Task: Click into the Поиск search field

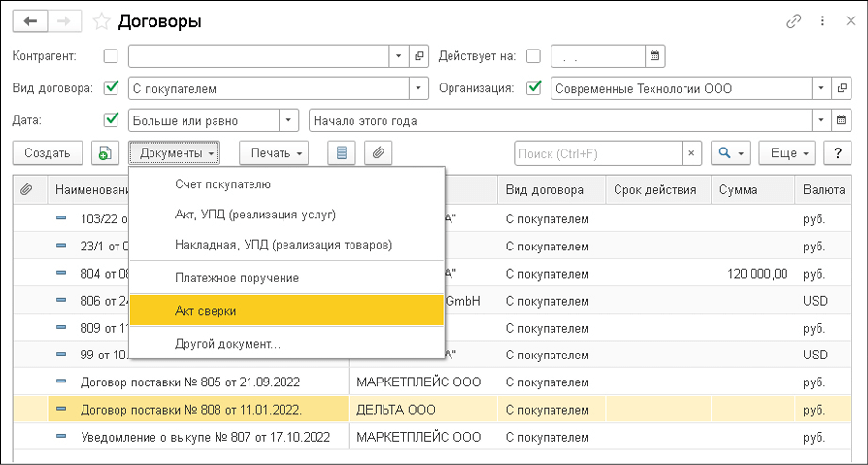Action: (596, 153)
